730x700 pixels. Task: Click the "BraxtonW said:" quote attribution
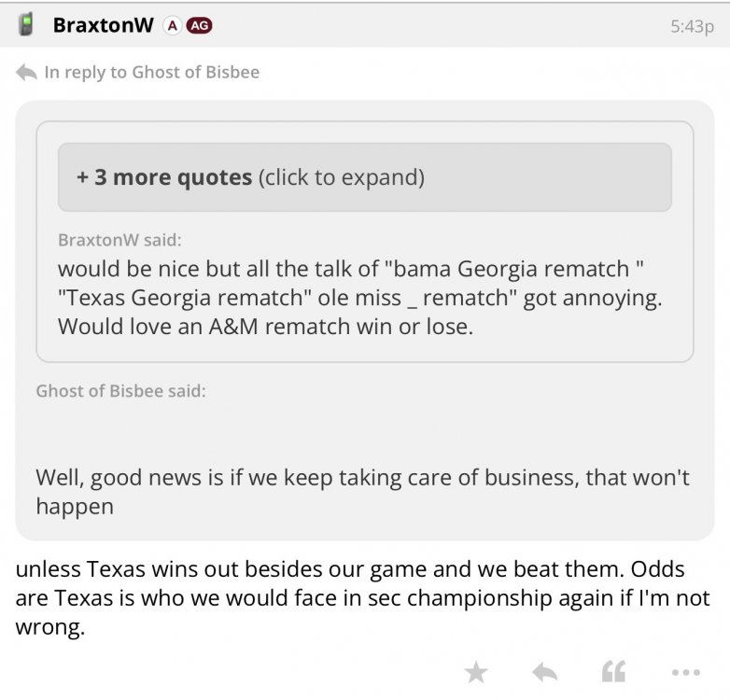click(x=117, y=240)
